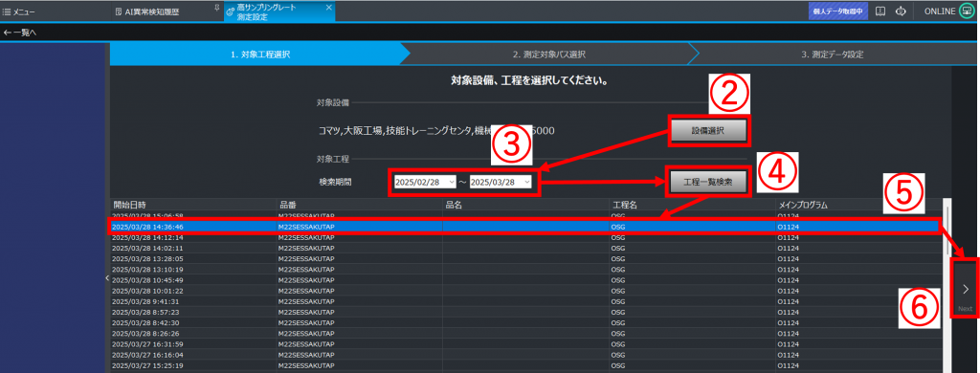980x373 pixels.
Task: Select step 3. 測定データ設定
Action: pos(832,55)
